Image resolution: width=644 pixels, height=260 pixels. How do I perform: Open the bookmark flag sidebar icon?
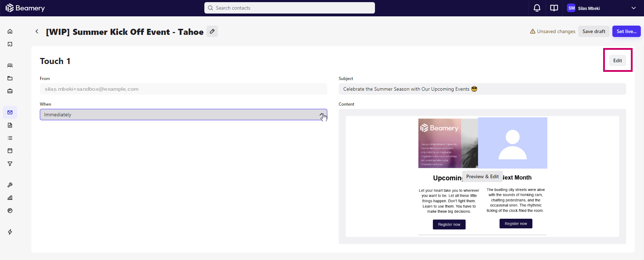tap(10, 44)
